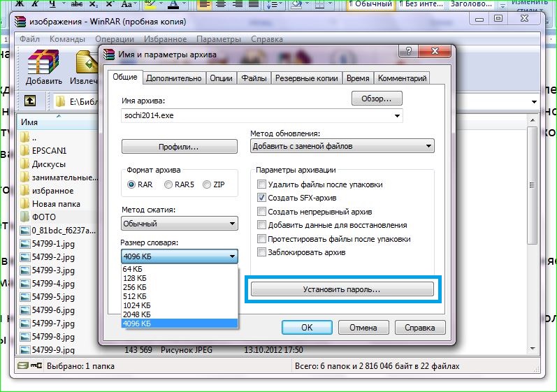Click Word's justify alignment icon
Screen dimensions: 557x392
253,4
